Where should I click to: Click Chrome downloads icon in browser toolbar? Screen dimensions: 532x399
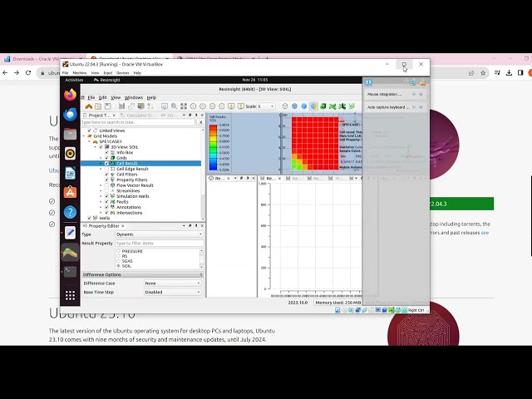(x=509, y=72)
